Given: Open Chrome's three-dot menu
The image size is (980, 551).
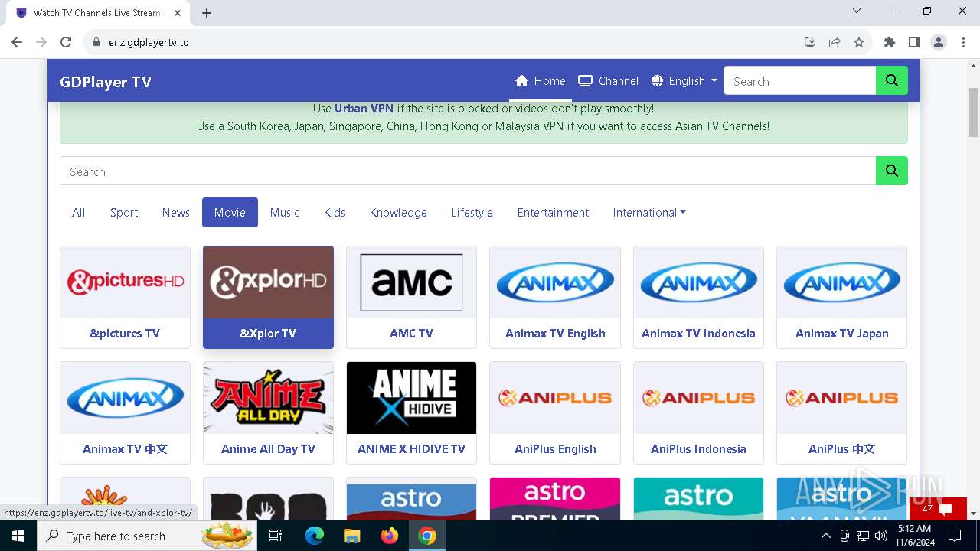Looking at the screenshot, I should pyautogui.click(x=963, y=42).
